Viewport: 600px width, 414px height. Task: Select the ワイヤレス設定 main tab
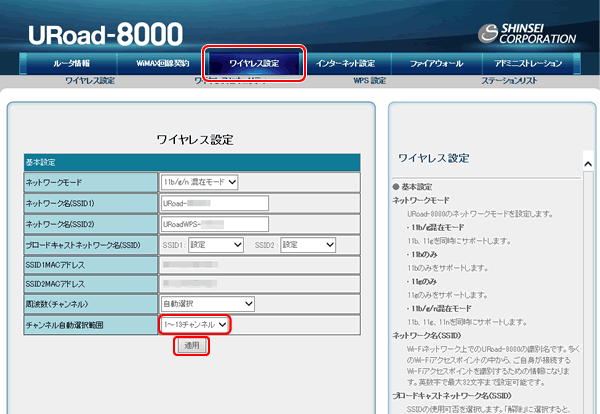click(254, 64)
